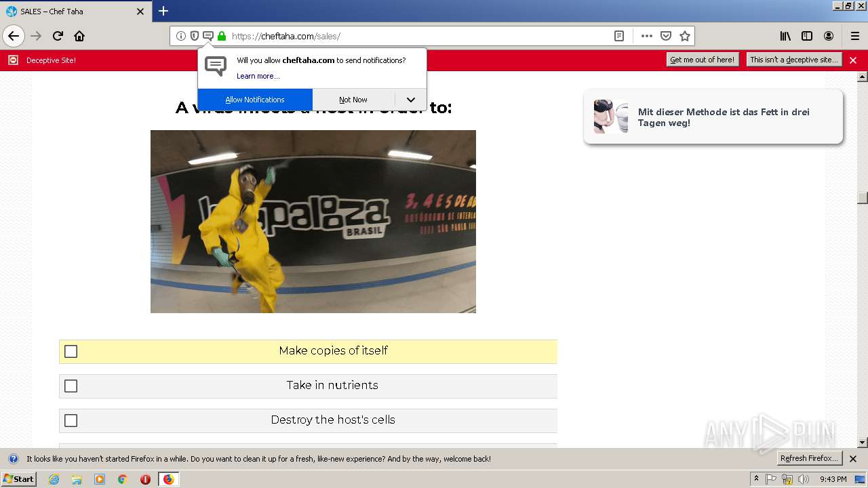The image size is (868, 488).
Task: Click the page scrollbar thumb
Action: click(x=863, y=197)
